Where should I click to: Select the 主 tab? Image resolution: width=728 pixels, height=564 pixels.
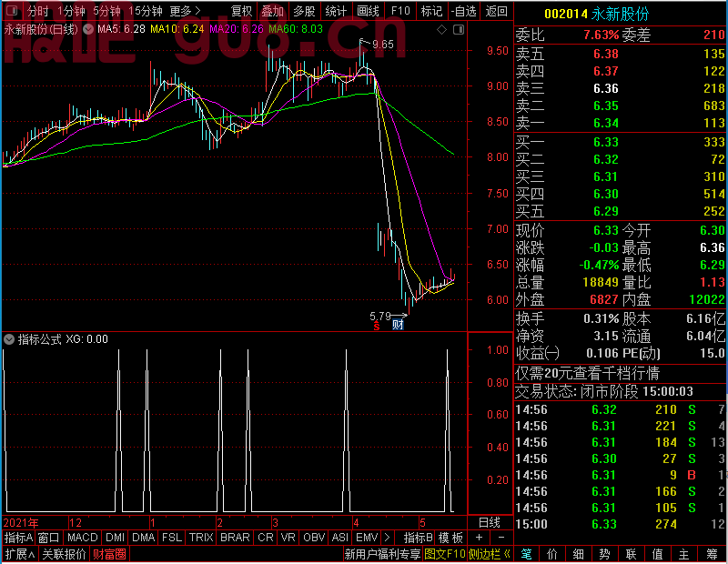684,554
